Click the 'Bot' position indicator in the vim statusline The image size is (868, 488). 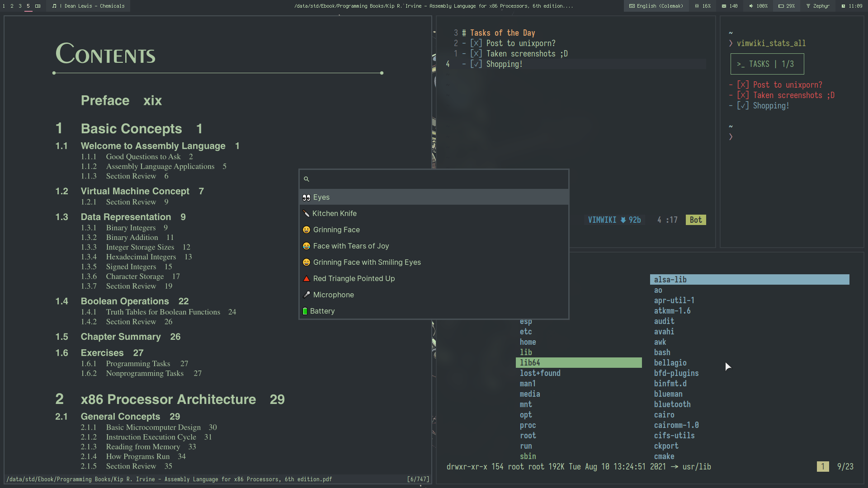coord(696,220)
